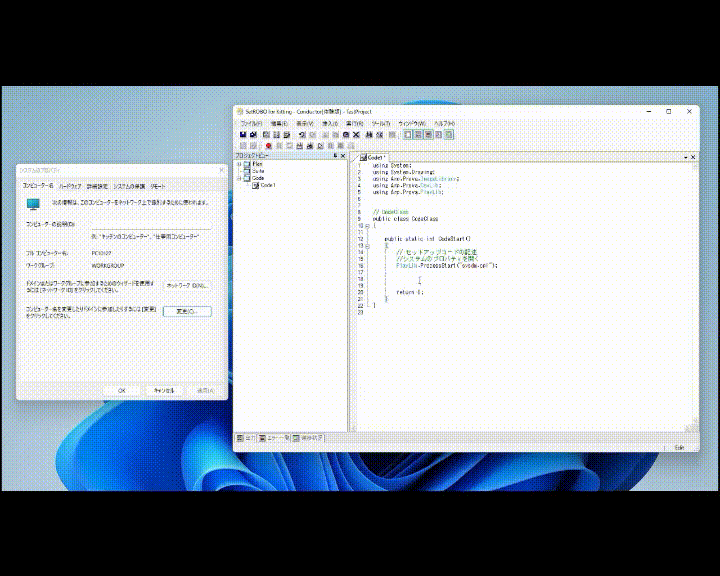The image size is (720, 576).
Task: Select the 詳細設定 tab in System Properties
Action: point(97,186)
